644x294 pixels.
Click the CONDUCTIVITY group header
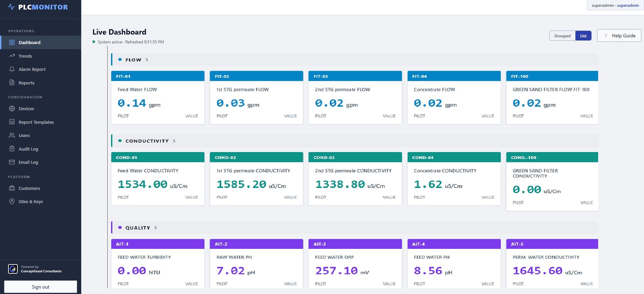(x=355, y=141)
